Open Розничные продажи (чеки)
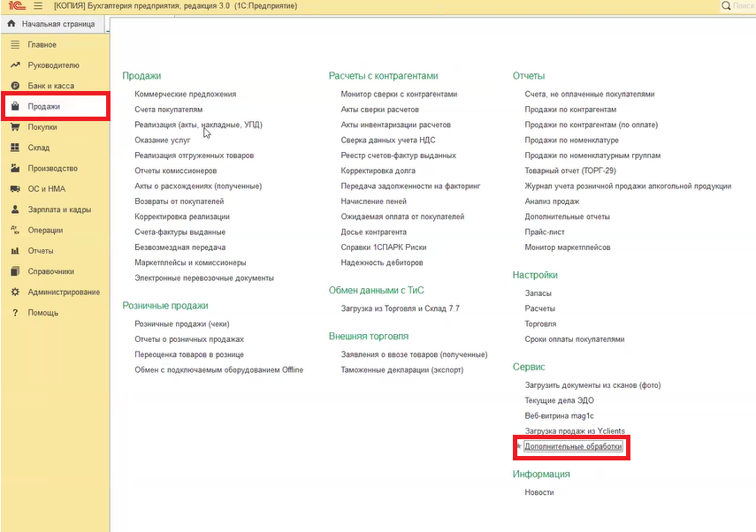The image size is (756, 532). [x=182, y=323]
